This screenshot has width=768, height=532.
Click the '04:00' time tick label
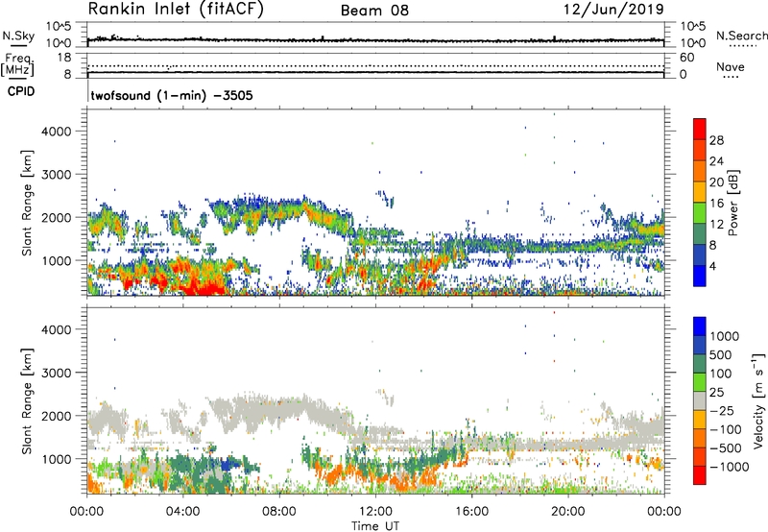[182, 512]
